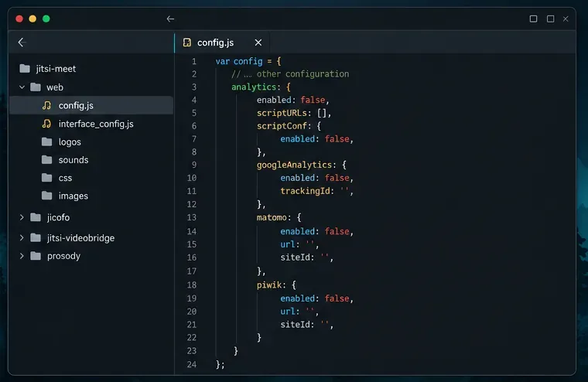This screenshot has height=382, width=588.
Task: Click 'piwik' key on line 18
Action: (x=269, y=285)
